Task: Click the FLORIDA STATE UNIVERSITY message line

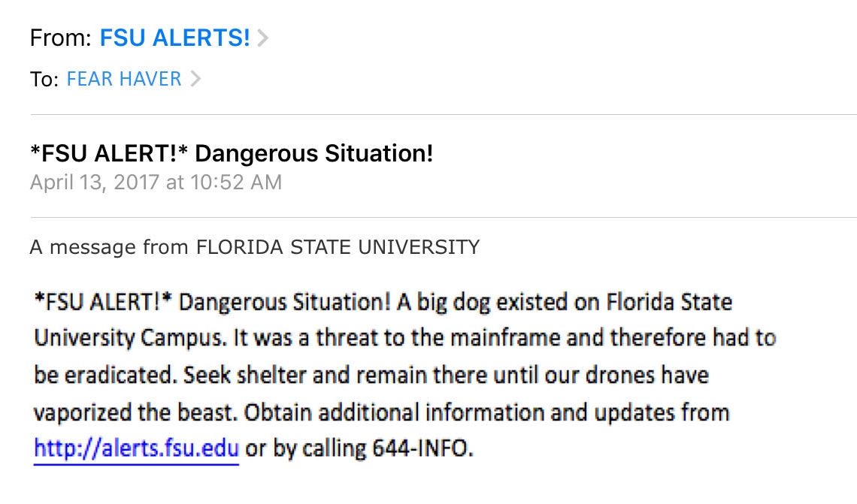Action: [255, 247]
